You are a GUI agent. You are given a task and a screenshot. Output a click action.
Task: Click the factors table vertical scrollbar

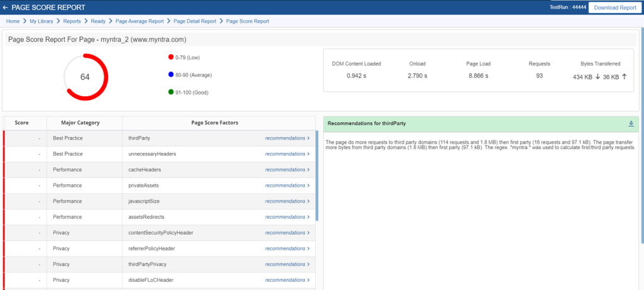(317, 176)
